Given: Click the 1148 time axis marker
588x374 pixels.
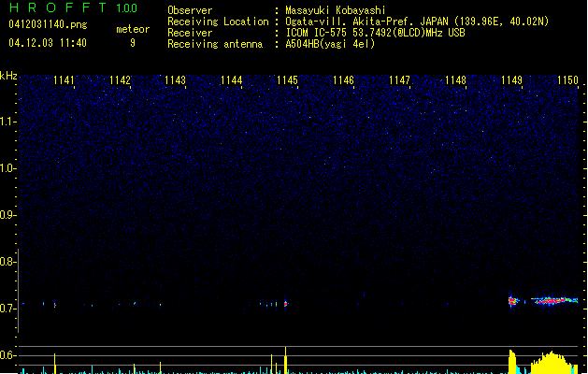Looking at the screenshot, I should click(x=455, y=80).
